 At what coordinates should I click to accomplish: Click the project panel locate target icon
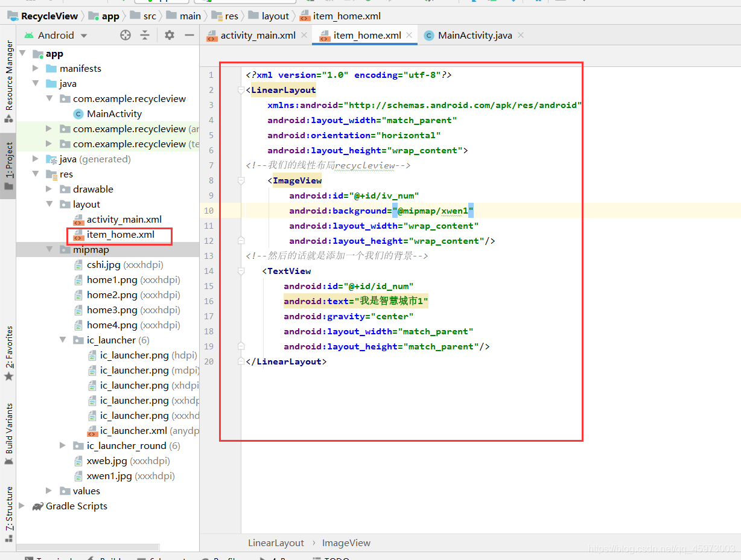pyautogui.click(x=126, y=35)
